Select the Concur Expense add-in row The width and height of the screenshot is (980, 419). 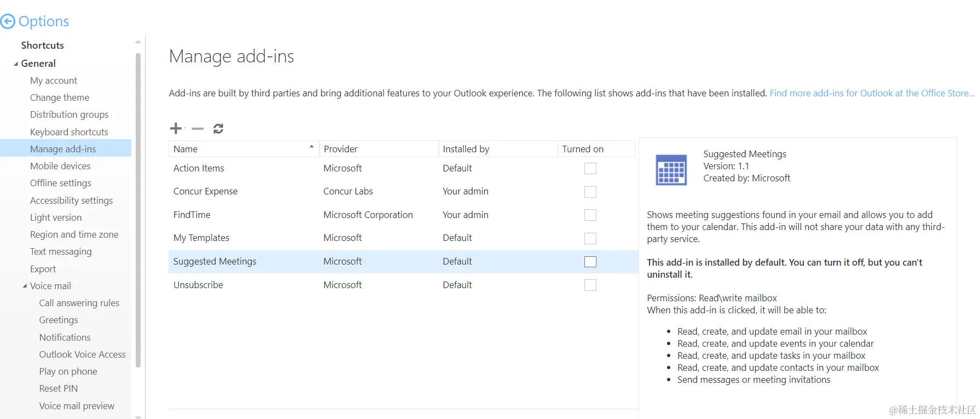click(x=403, y=192)
